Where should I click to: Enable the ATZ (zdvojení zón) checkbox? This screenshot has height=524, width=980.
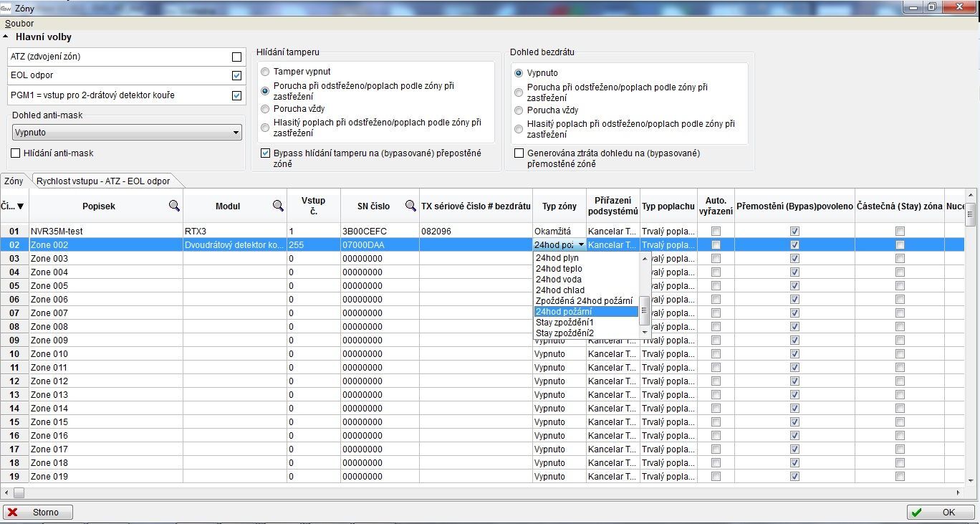[236, 57]
